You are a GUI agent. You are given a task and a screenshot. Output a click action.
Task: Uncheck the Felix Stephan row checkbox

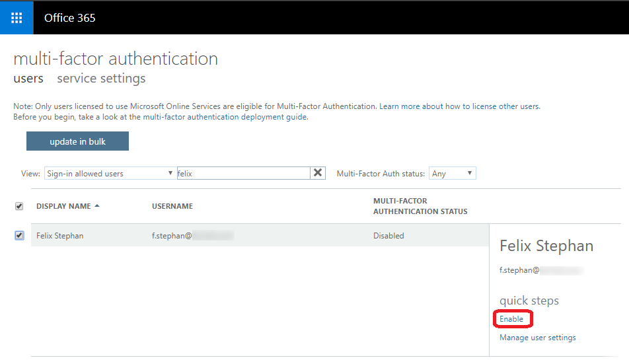click(x=19, y=236)
